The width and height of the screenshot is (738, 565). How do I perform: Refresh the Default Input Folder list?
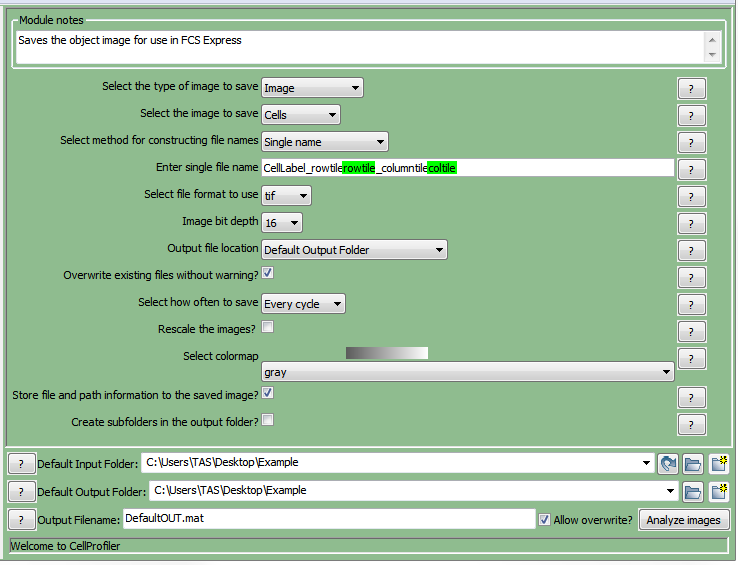tap(669, 463)
